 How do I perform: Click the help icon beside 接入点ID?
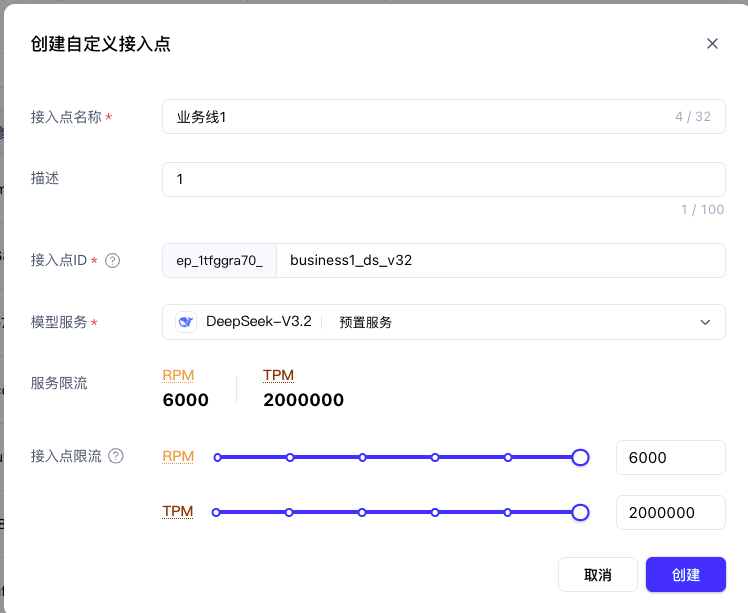tap(113, 260)
